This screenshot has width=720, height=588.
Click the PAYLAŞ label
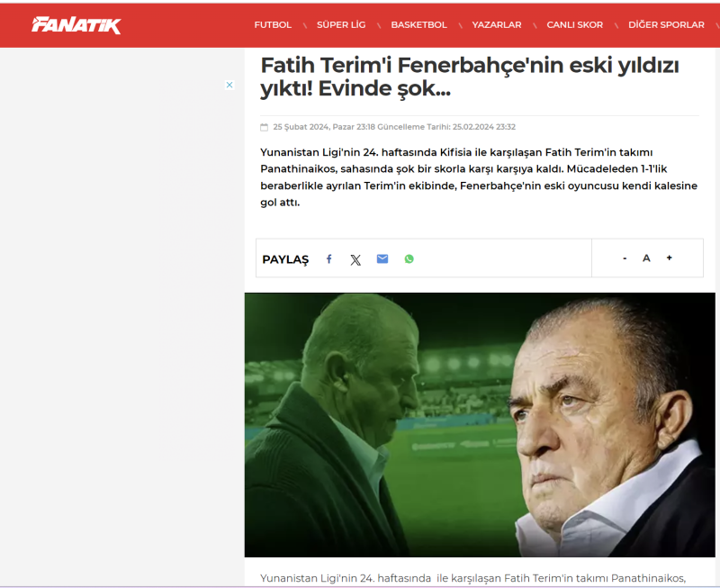coord(285,259)
